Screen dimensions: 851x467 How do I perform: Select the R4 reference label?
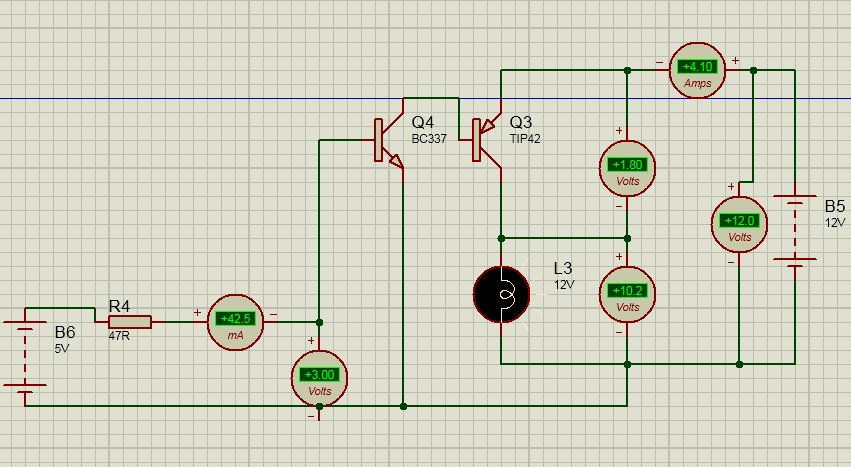click(119, 304)
